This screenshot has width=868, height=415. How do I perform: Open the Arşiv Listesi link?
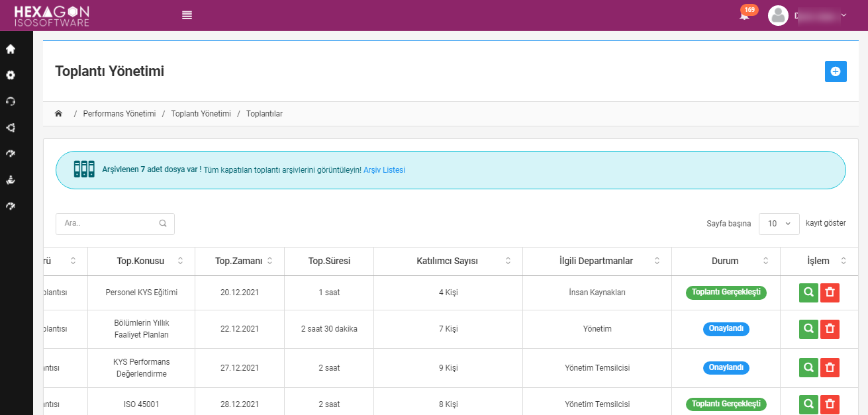tap(384, 170)
